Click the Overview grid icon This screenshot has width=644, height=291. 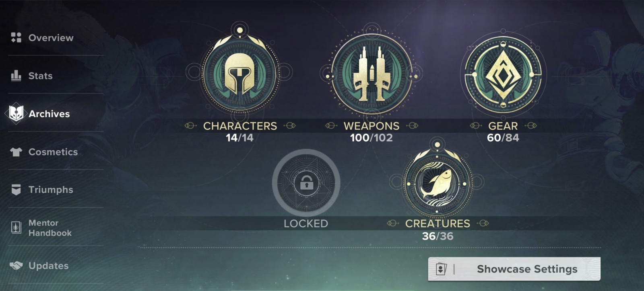[16, 38]
